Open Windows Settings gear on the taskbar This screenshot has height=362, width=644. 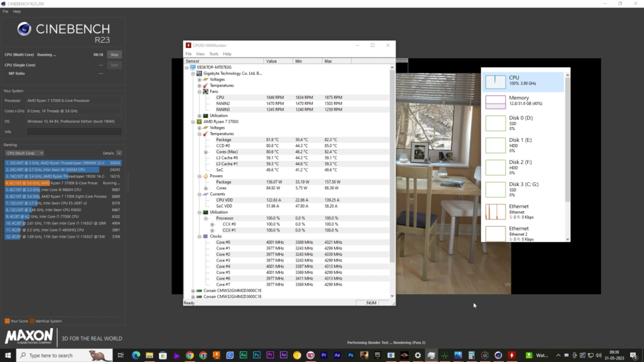point(418,355)
